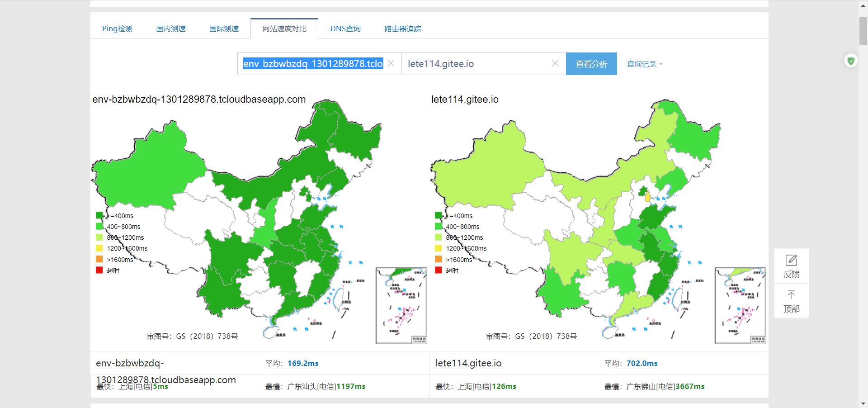The height and width of the screenshot is (408, 868).
Task: Click the South China Sea inset on right map
Action: coord(740,305)
